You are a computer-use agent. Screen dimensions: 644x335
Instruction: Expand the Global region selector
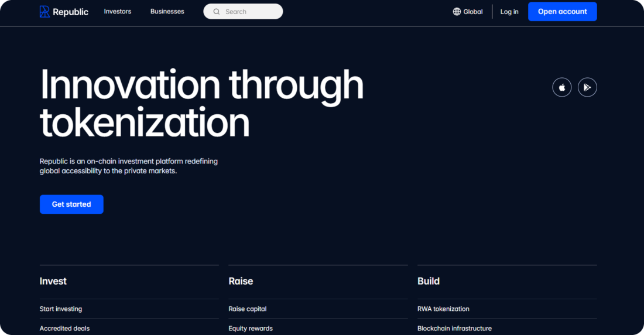tap(468, 12)
